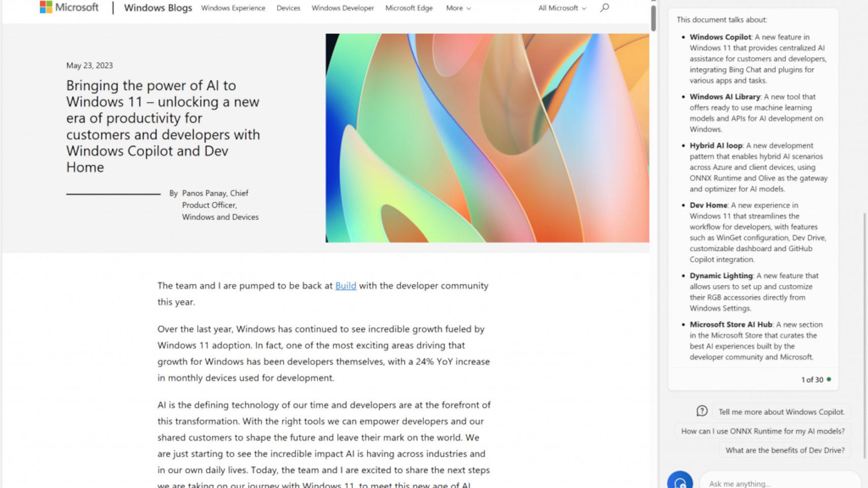Click the author name Panos Panay
The image size is (868, 488).
(x=204, y=193)
